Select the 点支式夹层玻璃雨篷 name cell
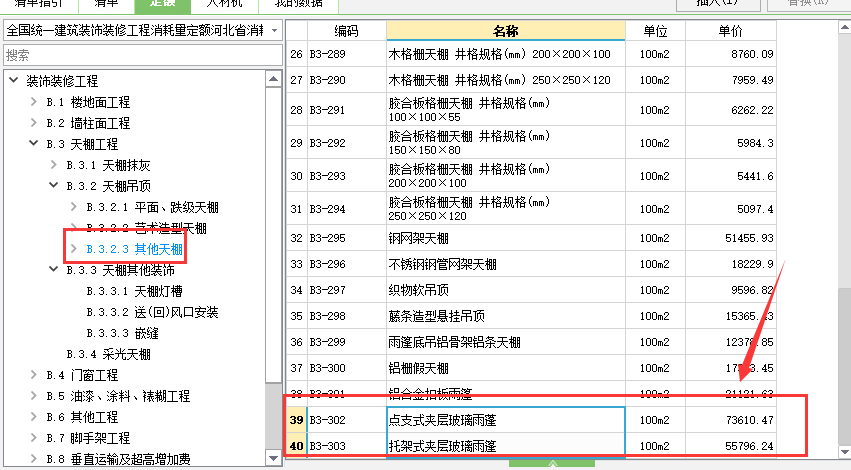 tap(506, 420)
